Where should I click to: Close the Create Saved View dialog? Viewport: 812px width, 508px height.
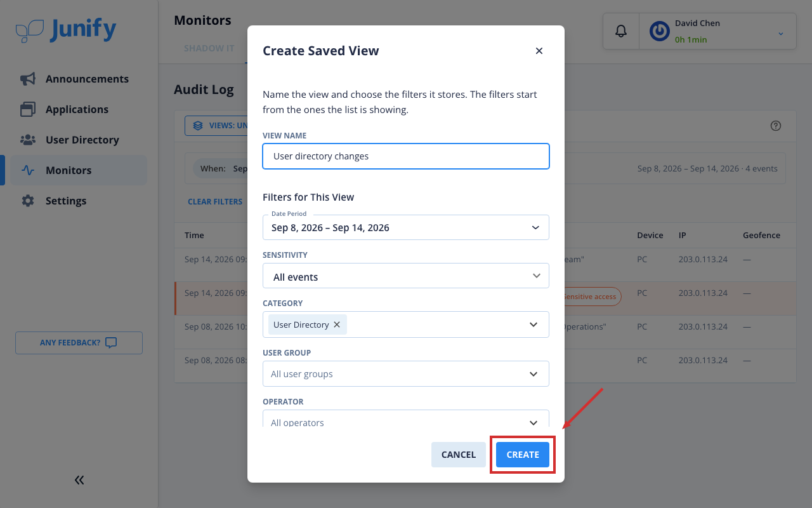[539, 51]
